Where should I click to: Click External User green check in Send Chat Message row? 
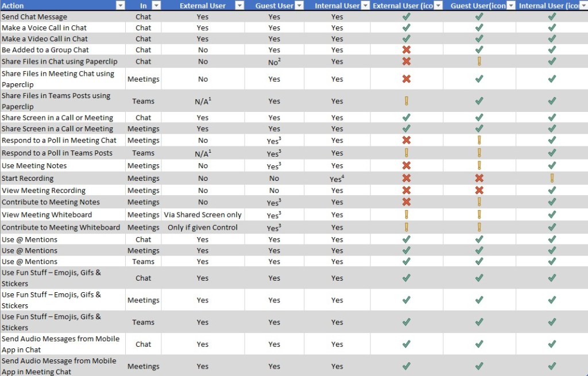pyautogui.click(x=407, y=17)
